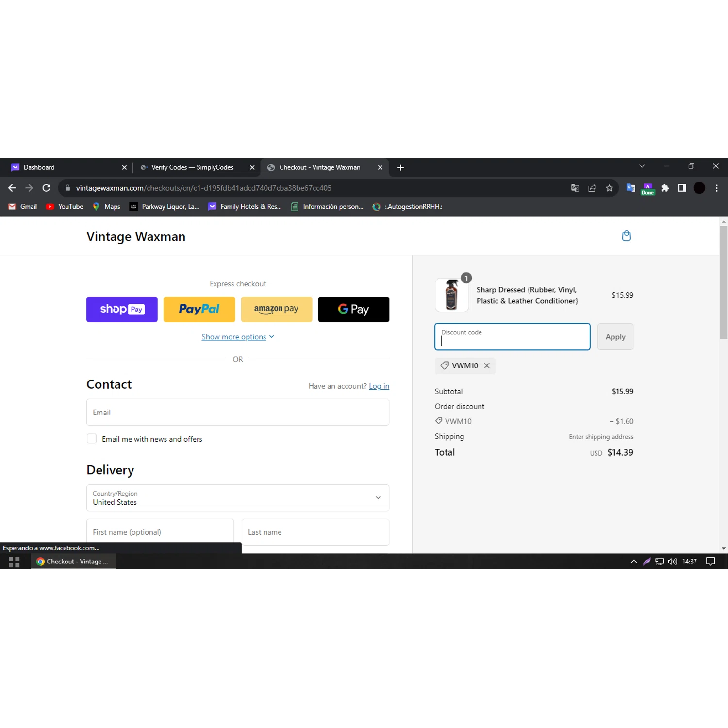The height and width of the screenshot is (728, 728).
Task: Open the Extensions puzzle-piece menu
Action: pyautogui.click(x=665, y=188)
